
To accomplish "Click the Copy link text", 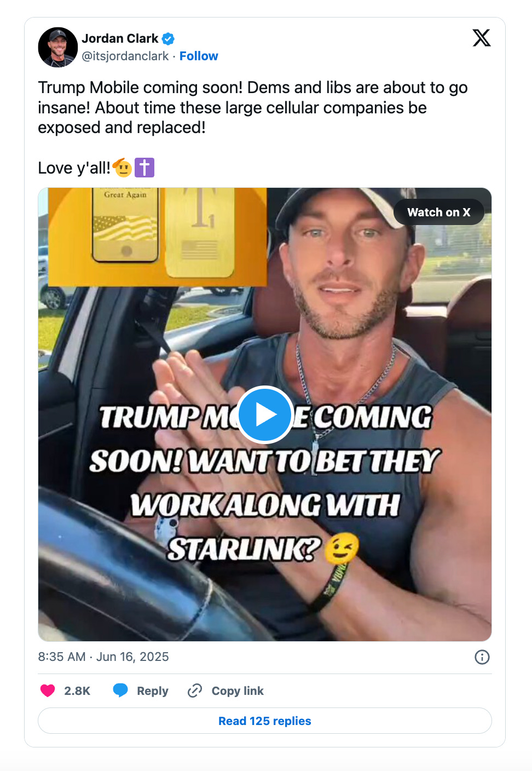I will pos(238,691).
